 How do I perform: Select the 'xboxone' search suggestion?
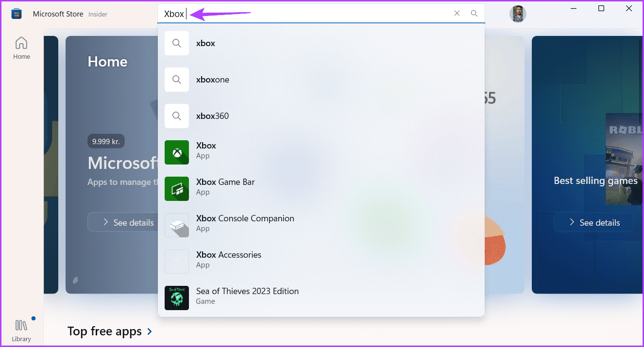tap(321, 80)
